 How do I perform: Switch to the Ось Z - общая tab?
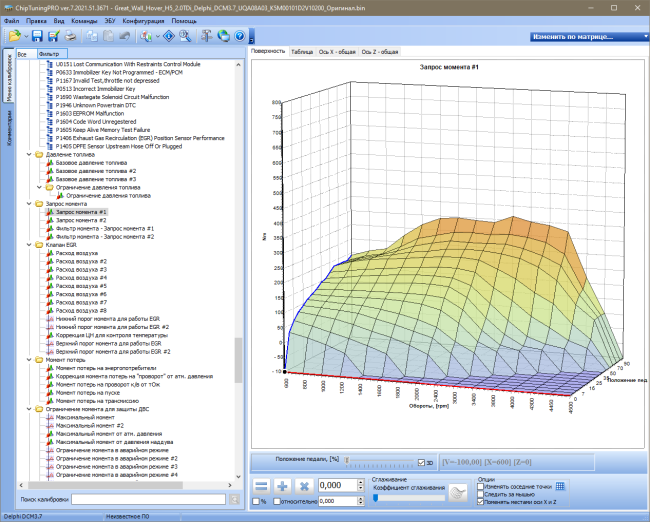[x=380, y=52]
